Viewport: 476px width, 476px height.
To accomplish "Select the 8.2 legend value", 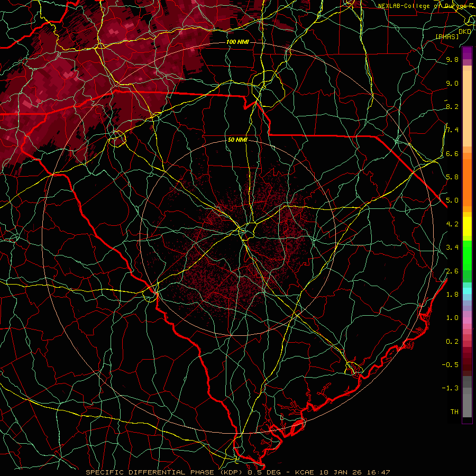I will click(452, 106).
